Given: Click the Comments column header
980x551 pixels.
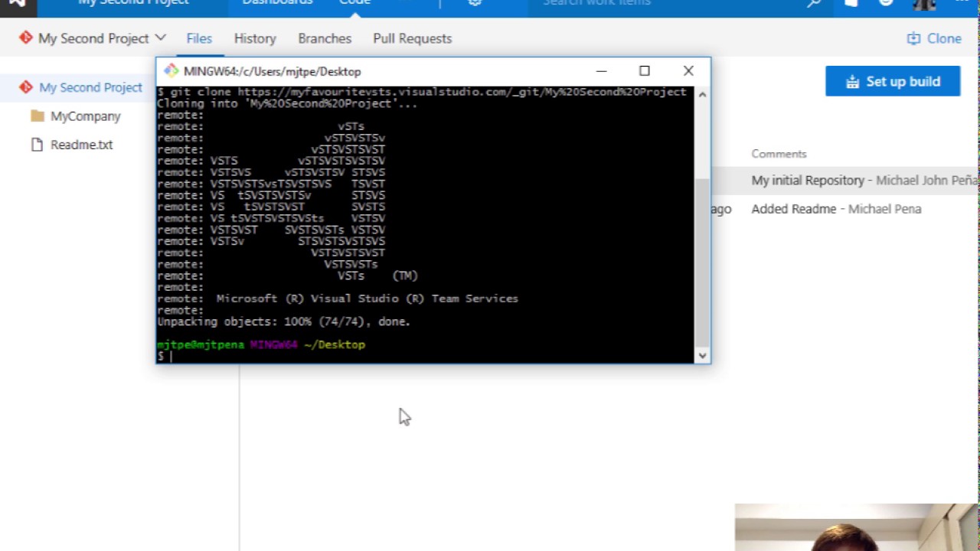Looking at the screenshot, I should pos(779,154).
